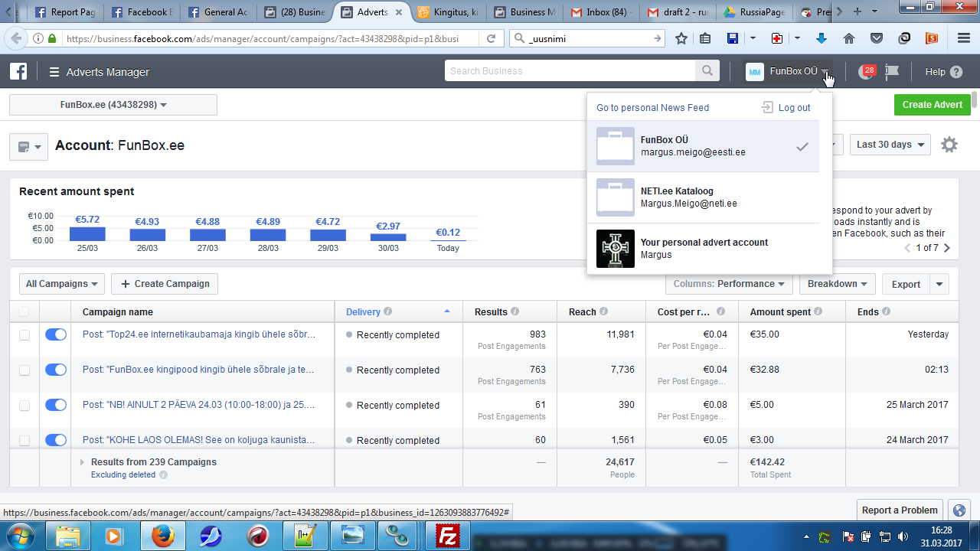Open the Pages flag icon
The height and width of the screenshot is (551, 980).
pyautogui.click(x=891, y=72)
